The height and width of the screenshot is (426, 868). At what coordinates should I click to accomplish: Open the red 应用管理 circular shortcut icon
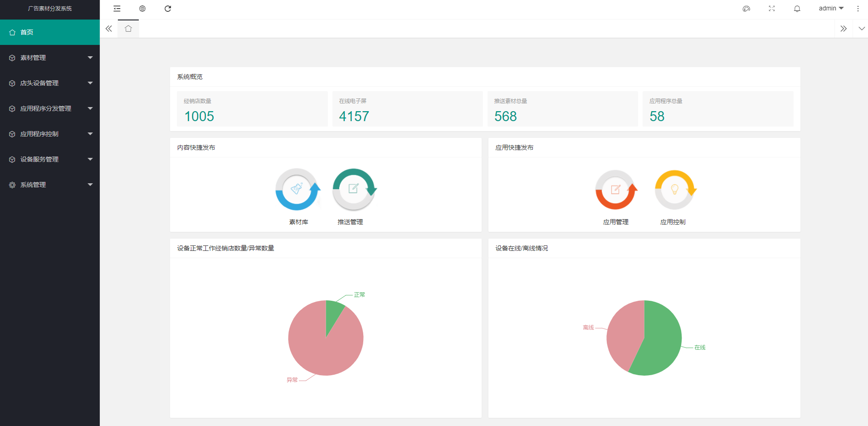coord(616,190)
